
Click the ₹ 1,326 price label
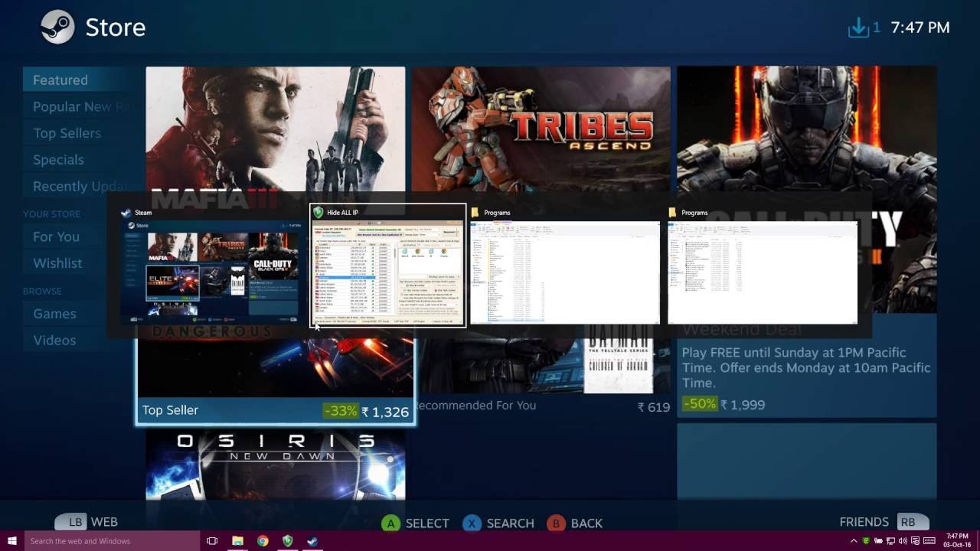[x=385, y=412]
